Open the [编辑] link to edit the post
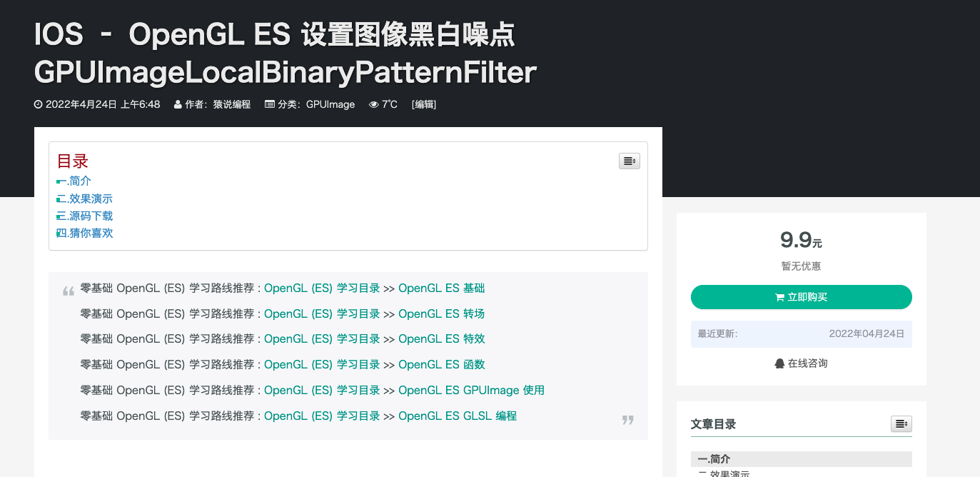 (x=423, y=104)
